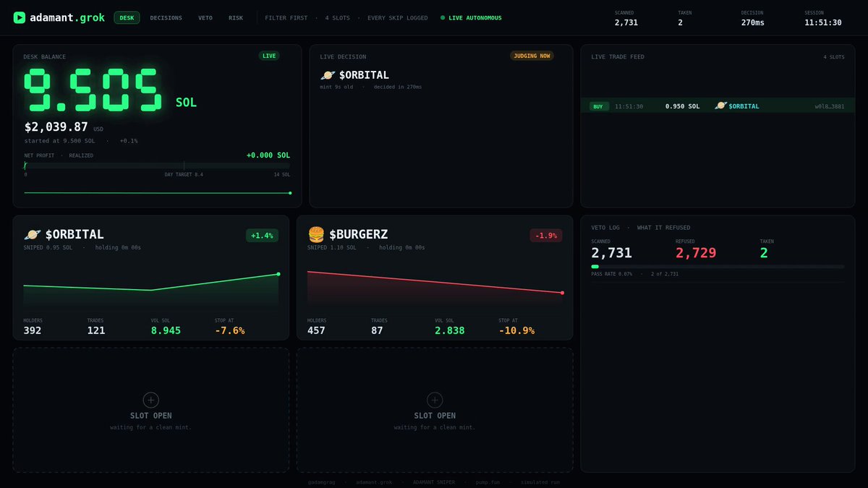Click the planet icon on the $ORBITAL position card
This screenshot has width=868, height=488.
[32, 234]
